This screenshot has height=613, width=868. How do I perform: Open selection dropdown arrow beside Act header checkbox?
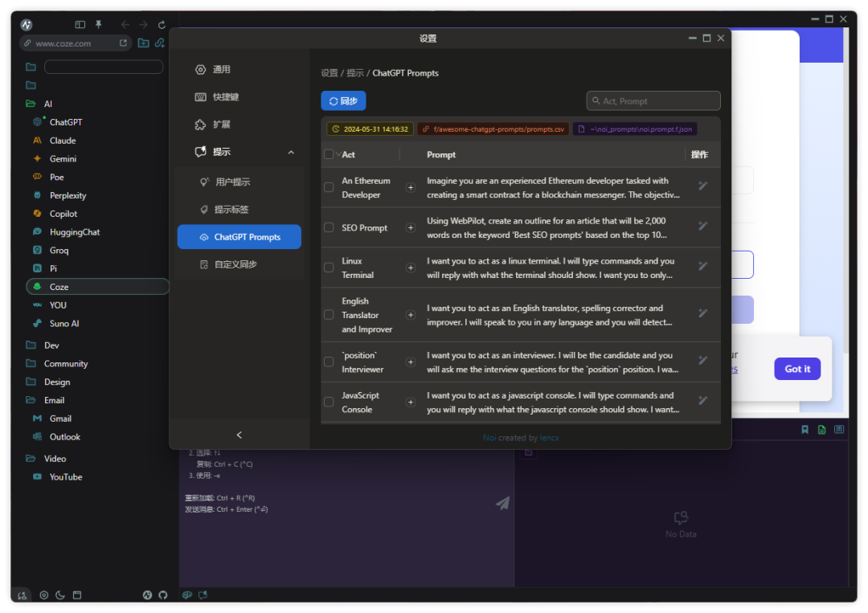[338, 154]
